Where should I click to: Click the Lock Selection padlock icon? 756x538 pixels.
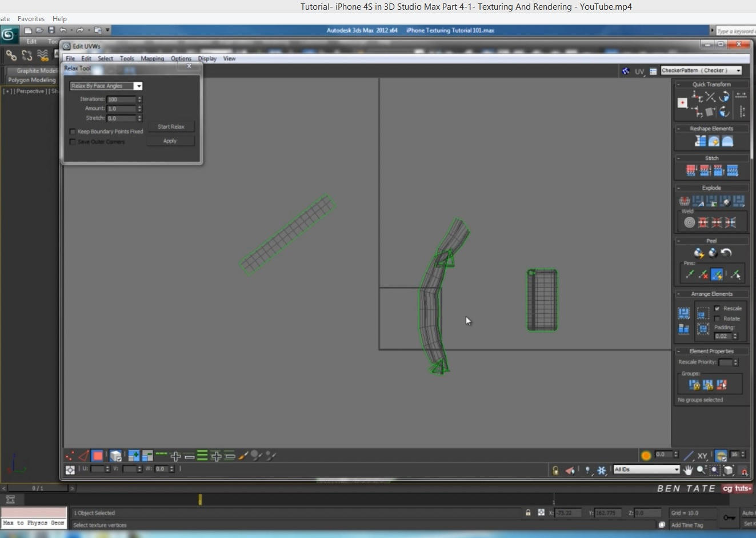click(555, 470)
